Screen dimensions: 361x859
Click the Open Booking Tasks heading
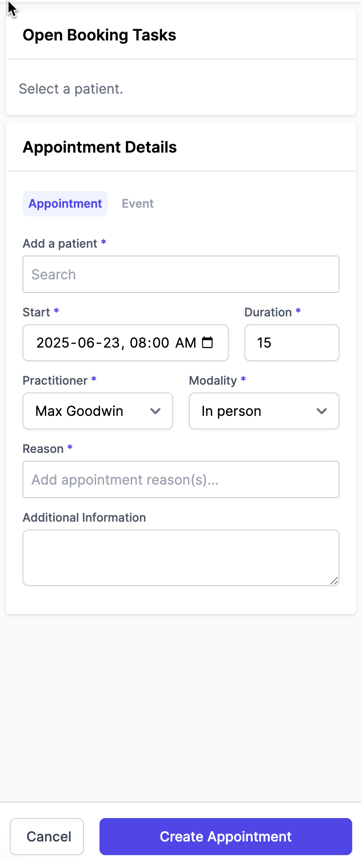tap(99, 35)
